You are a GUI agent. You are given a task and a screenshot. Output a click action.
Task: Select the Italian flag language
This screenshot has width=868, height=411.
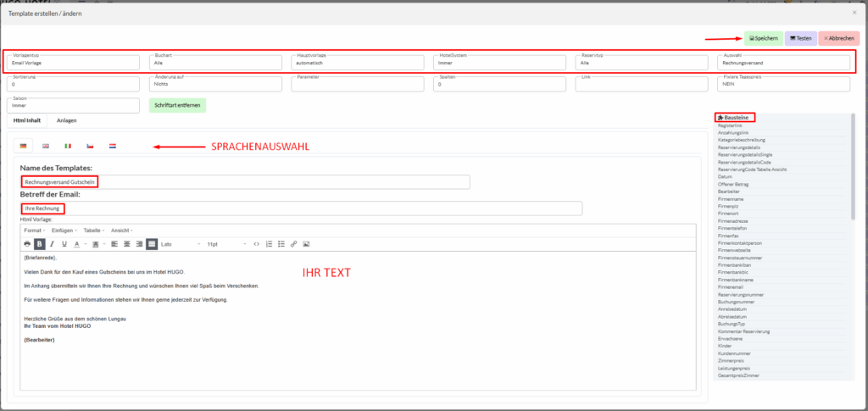tap(68, 146)
